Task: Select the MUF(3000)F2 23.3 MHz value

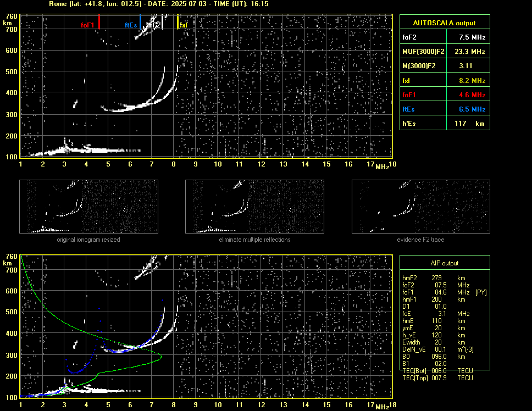Action: tap(468, 51)
